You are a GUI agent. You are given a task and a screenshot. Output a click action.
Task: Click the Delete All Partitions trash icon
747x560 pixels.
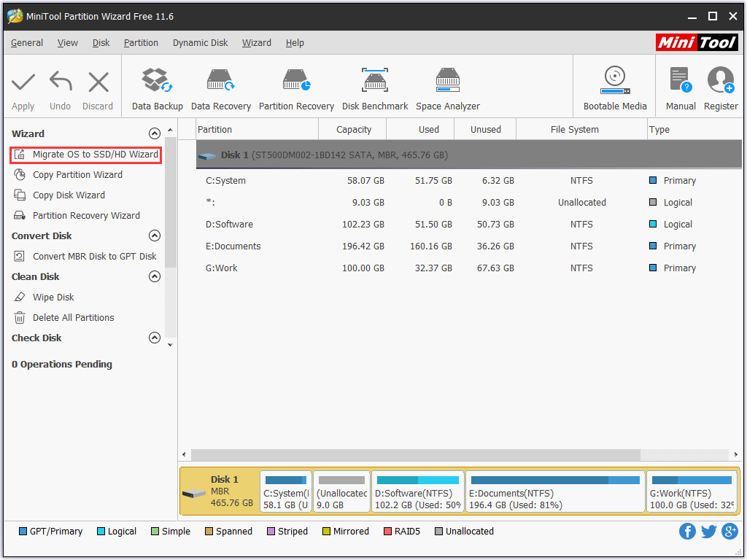point(20,318)
